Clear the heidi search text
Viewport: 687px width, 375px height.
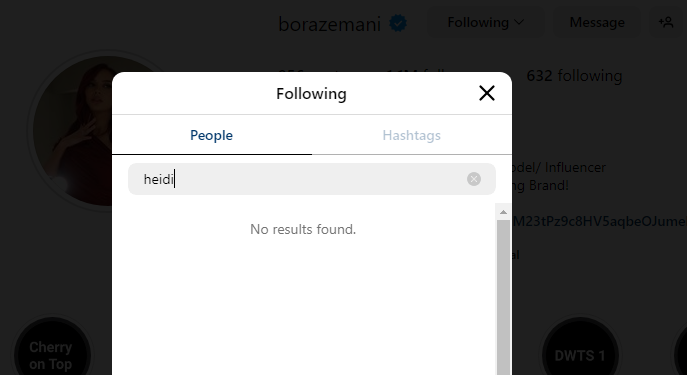pyautogui.click(x=474, y=179)
